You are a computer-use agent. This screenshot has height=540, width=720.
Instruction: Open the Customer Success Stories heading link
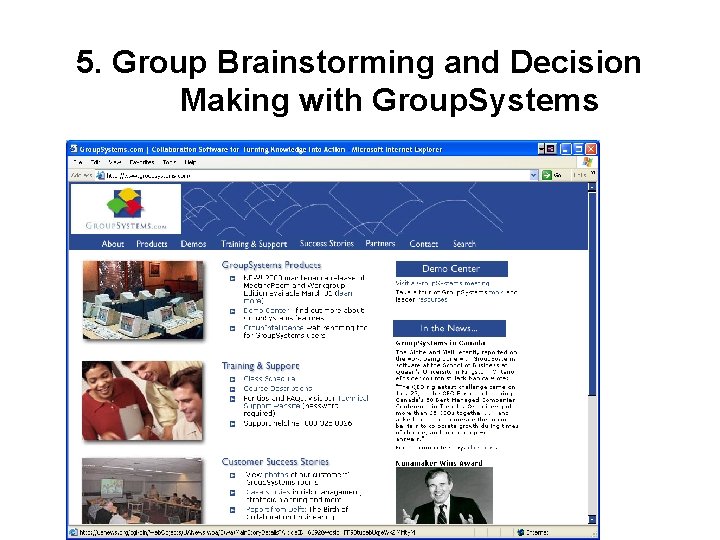tap(275, 461)
